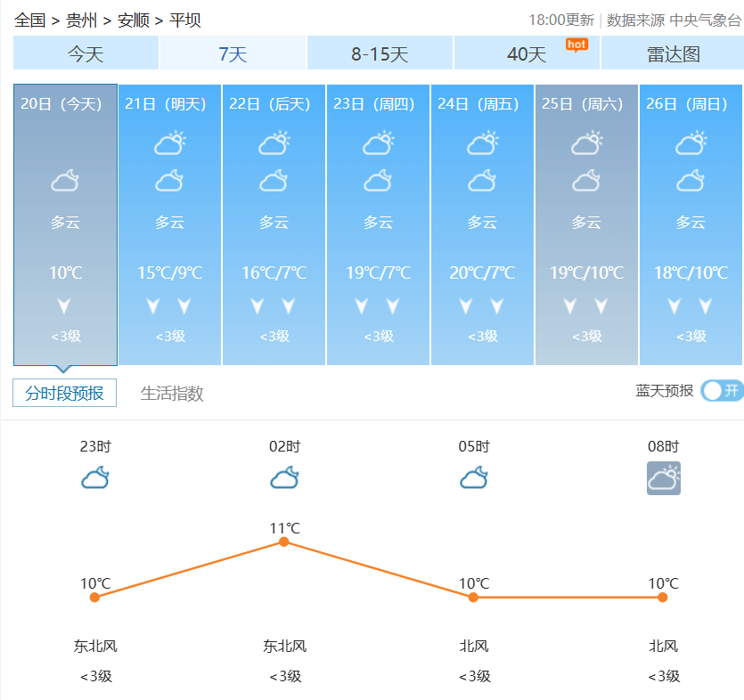Screen dimensions: 744x700
Task: Click the 23时 night cloudy icon
Action: tap(95, 478)
